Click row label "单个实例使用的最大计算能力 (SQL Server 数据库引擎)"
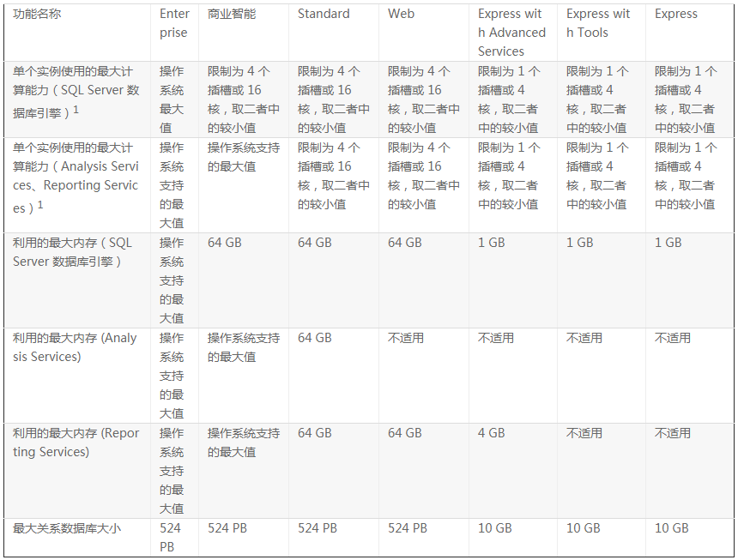The width and height of the screenshot is (738, 560). (76, 92)
